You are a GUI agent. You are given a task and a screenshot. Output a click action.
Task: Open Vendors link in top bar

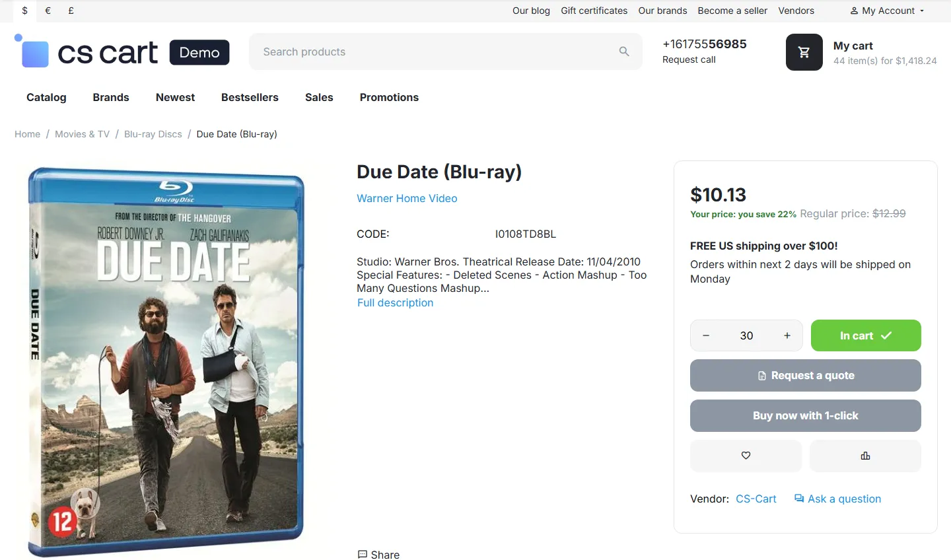pyautogui.click(x=796, y=11)
